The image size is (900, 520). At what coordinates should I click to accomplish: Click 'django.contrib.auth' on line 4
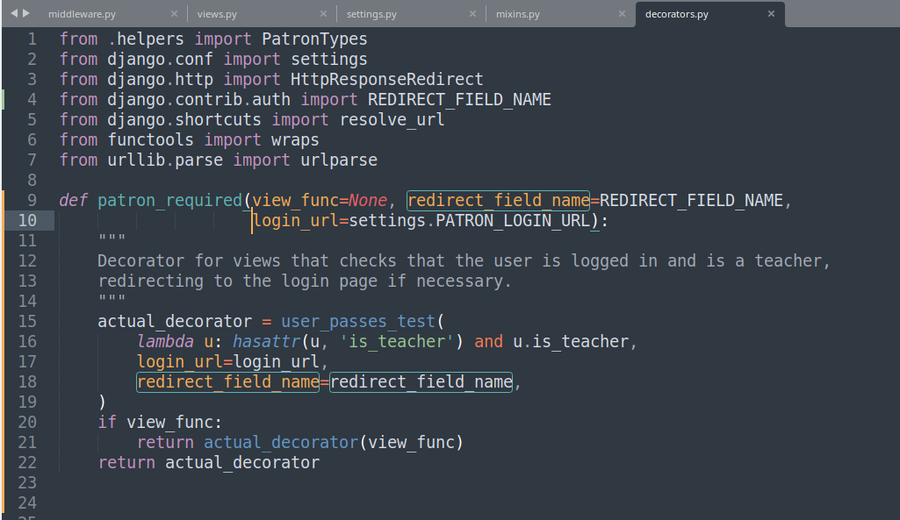coord(199,100)
